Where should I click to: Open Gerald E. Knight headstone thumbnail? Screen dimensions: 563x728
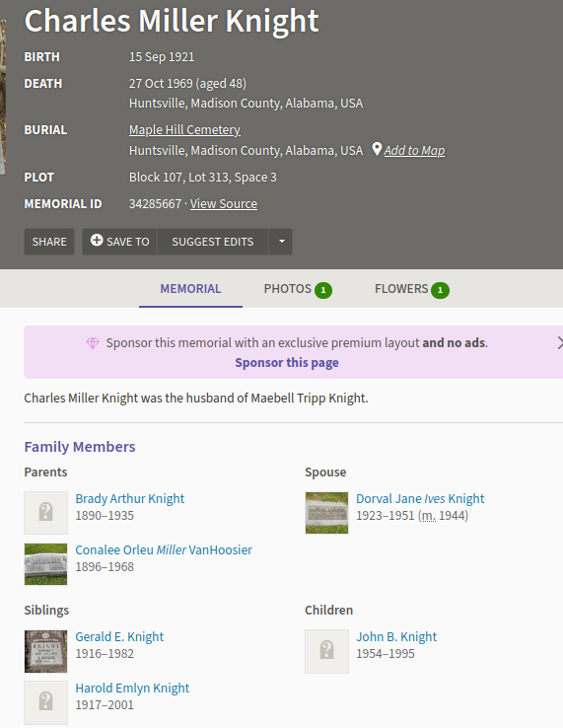(46, 651)
